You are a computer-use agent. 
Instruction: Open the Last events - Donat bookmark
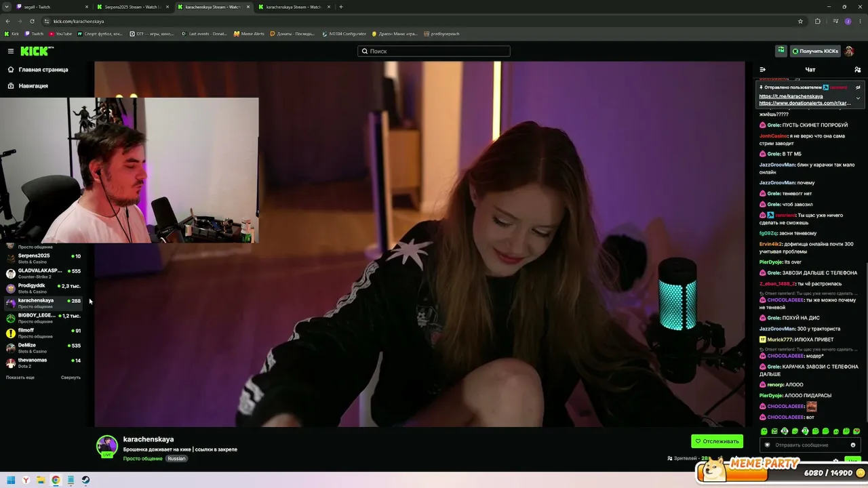tap(204, 34)
